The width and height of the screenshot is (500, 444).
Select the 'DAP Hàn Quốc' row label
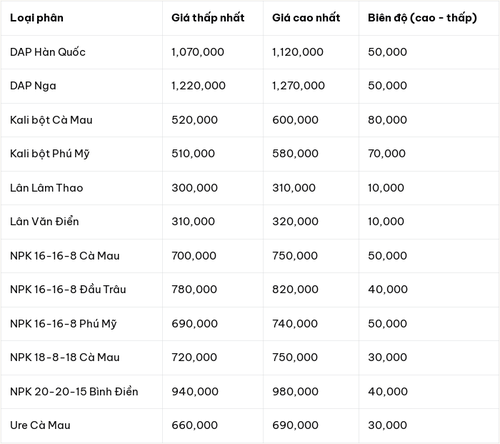[48, 52]
